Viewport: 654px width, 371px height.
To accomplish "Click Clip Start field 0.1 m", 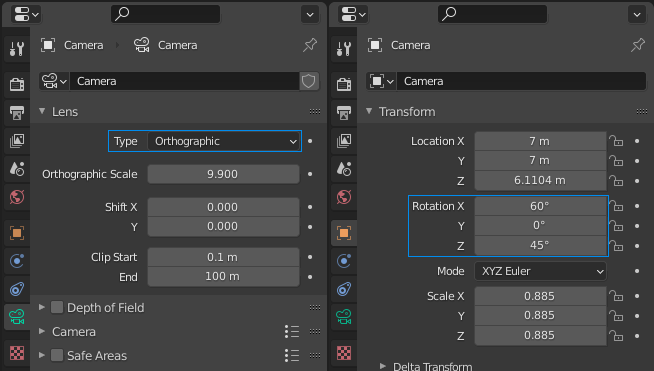I will 224,257.
